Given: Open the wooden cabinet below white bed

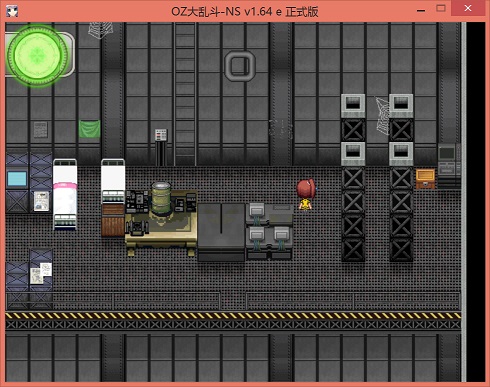Looking at the screenshot, I should (113, 220).
